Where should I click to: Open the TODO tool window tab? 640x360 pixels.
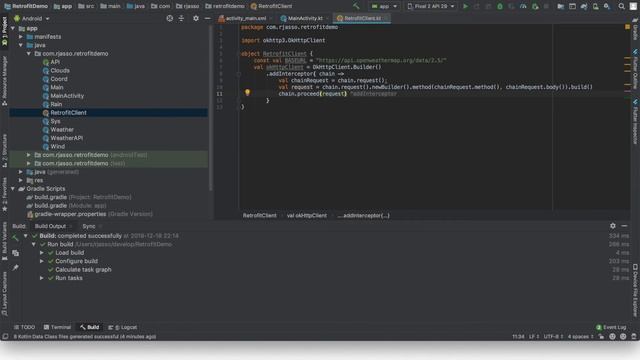click(x=24, y=327)
